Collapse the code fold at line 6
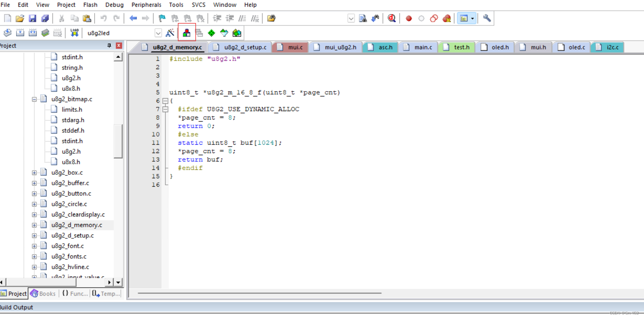 (165, 101)
